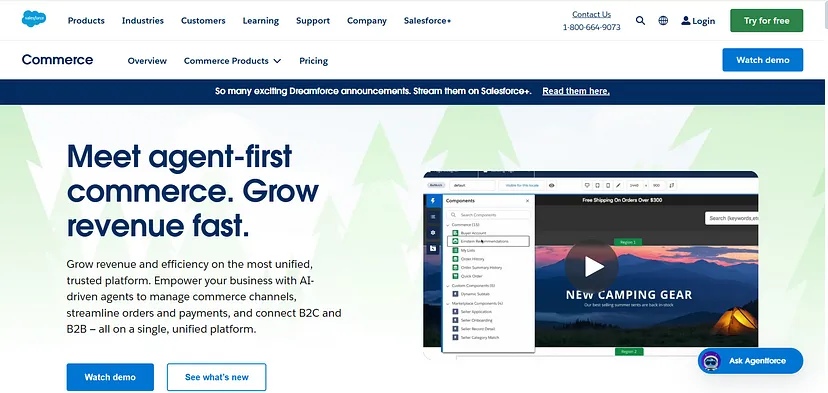
Task: Open the Ask Agentforce chat button
Action: point(750,361)
